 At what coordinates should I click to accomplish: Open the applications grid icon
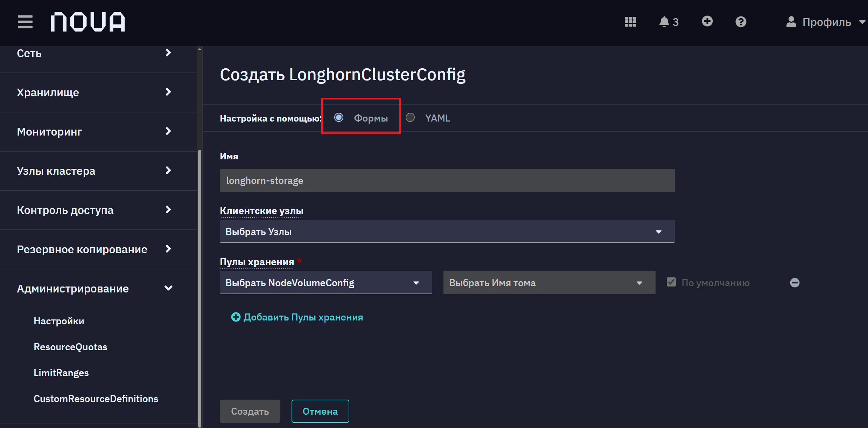click(x=631, y=22)
